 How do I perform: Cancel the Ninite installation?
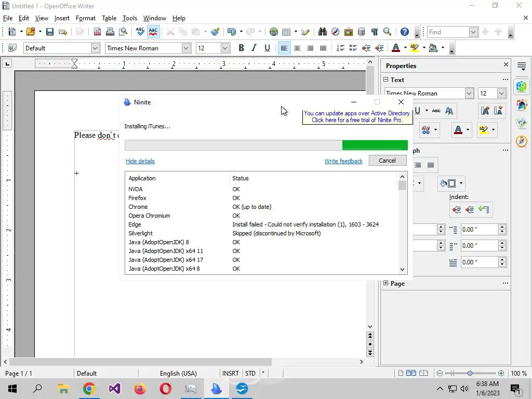point(388,161)
